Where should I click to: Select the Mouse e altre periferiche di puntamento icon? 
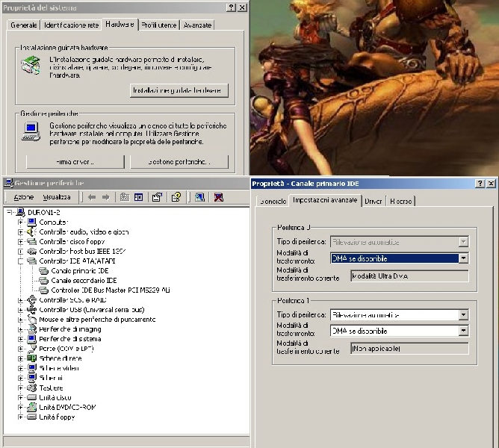click(x=32, y=320)
